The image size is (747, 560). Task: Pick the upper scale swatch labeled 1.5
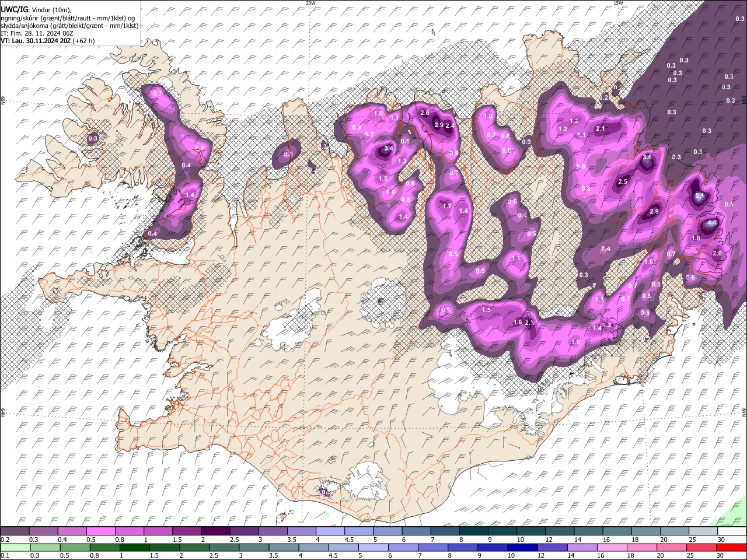pyautogui.click(x=187, y=531)
